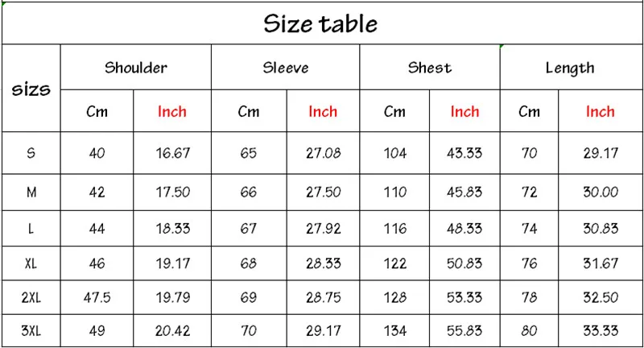Select the Cm subheader under Sleeve
Viewport: 644px width, 348px height.
249,111
